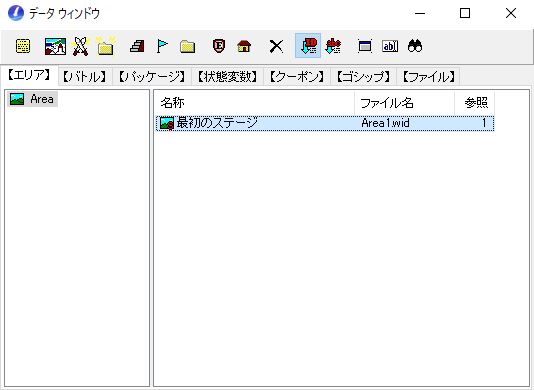This screenshot has height=390, width=534.
Task: Go to the 【ファイル】 tab
Action: (x=428, y=77)
